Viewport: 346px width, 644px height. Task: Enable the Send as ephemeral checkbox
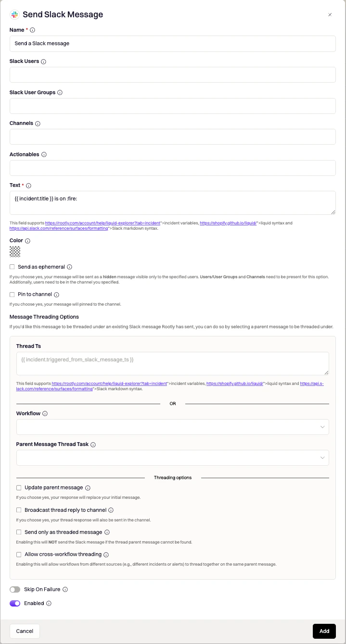12,267
